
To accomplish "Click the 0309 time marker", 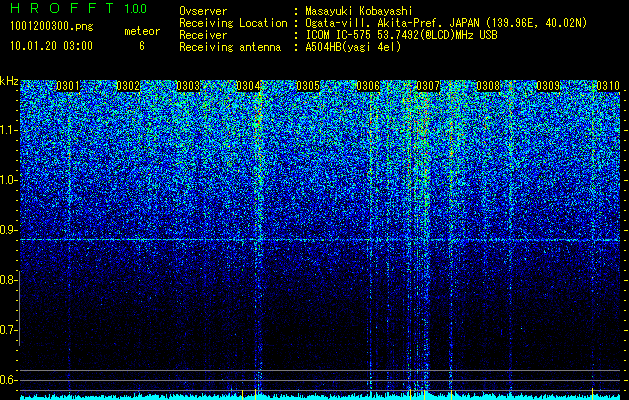I will coord(548,86).
